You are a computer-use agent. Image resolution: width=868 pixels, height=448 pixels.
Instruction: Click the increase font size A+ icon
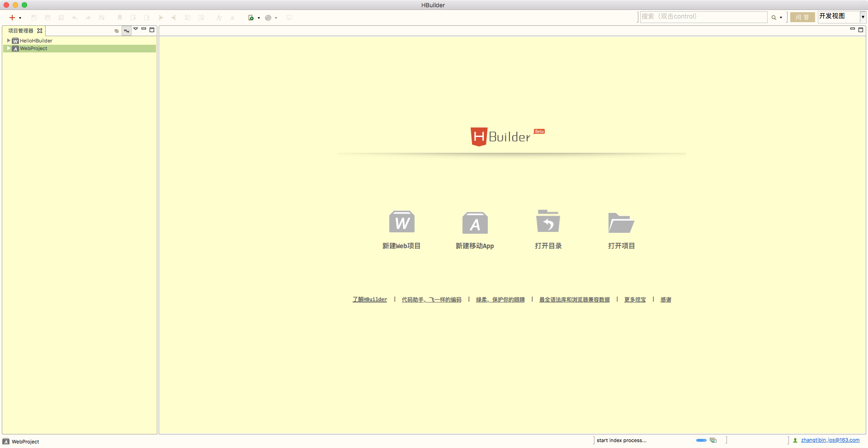pyautogui.click(x=219, y=18)
